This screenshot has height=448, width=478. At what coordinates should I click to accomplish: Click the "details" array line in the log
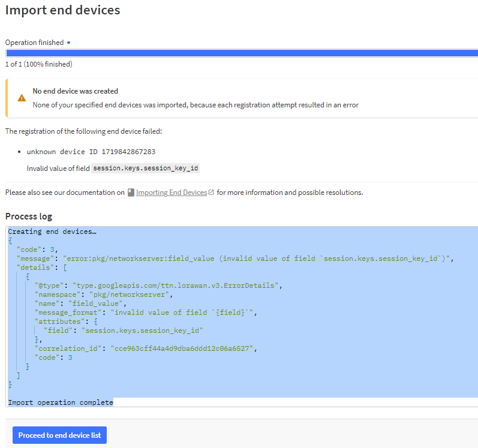tap(41, 267)
